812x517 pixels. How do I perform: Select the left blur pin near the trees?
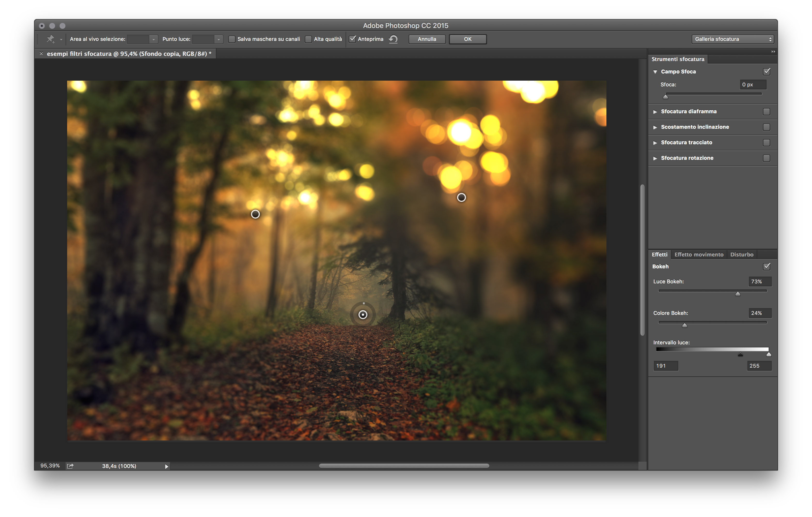point(255,214)
